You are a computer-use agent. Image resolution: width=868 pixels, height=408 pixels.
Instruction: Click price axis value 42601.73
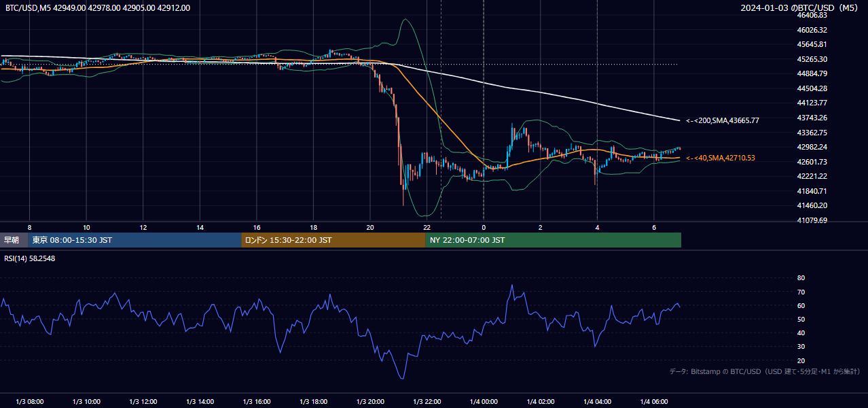tap(812, 162)
